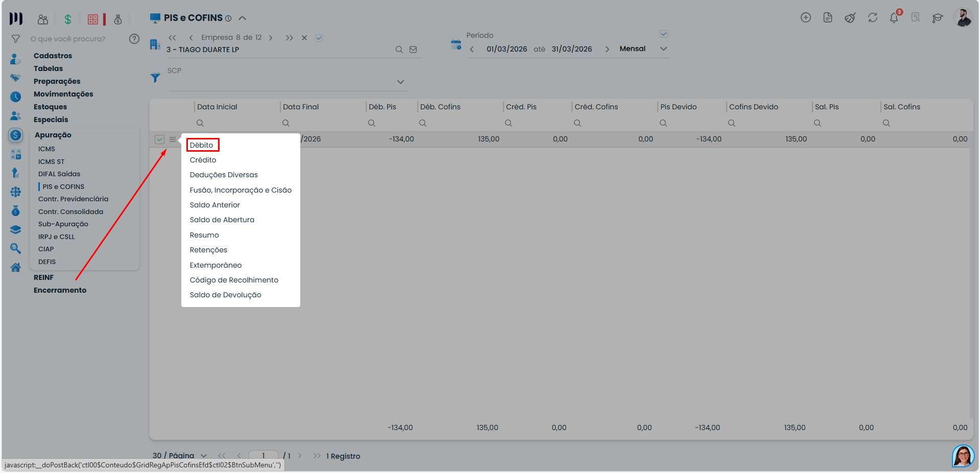The image size is (980, 473).
Task: Click the period start date 01/03/2026
Action: tap(507, 49)
